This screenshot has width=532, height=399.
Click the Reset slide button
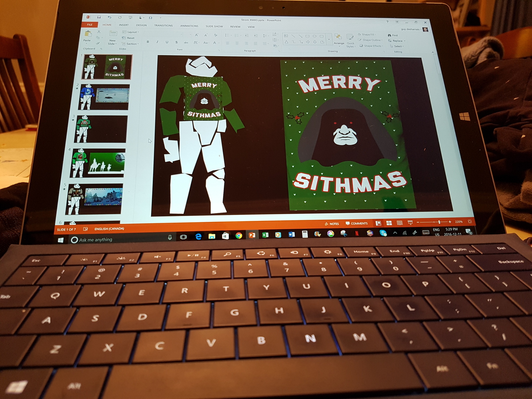coord(128,38)
